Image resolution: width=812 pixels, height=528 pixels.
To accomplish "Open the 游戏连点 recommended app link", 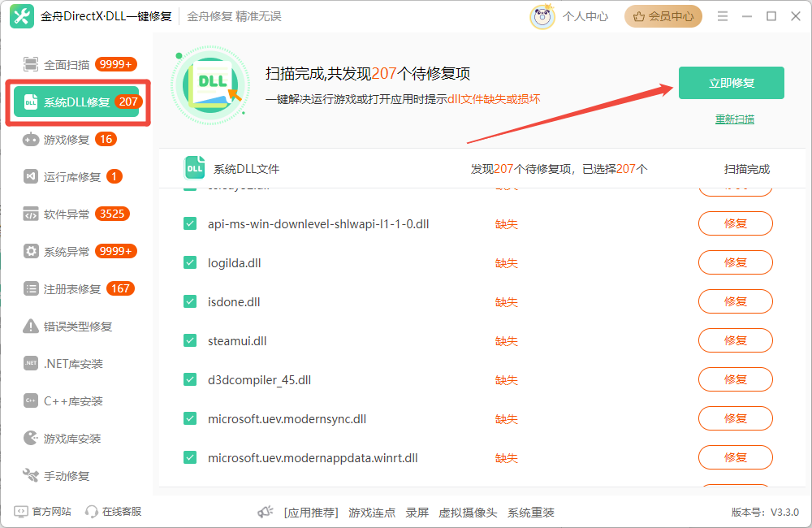I will point(372,513).
